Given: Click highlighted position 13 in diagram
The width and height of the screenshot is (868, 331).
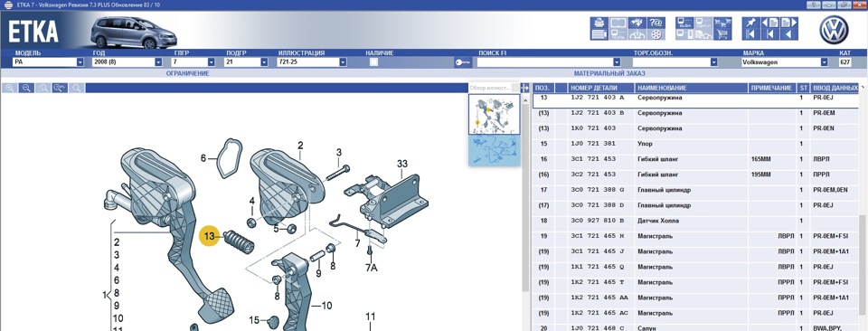Looking at the screenshot, I should coord(209,236).
